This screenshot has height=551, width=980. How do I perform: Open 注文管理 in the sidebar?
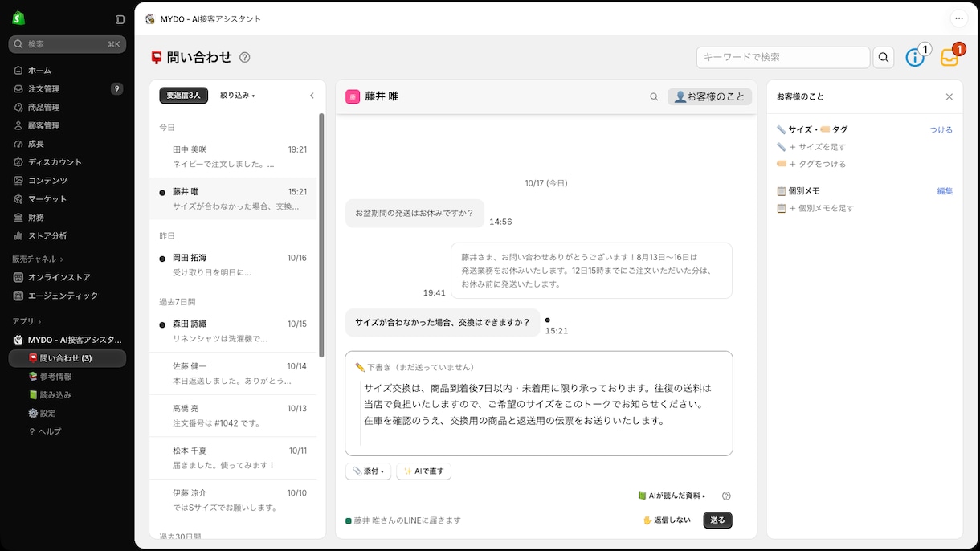(x=67, y=88)
